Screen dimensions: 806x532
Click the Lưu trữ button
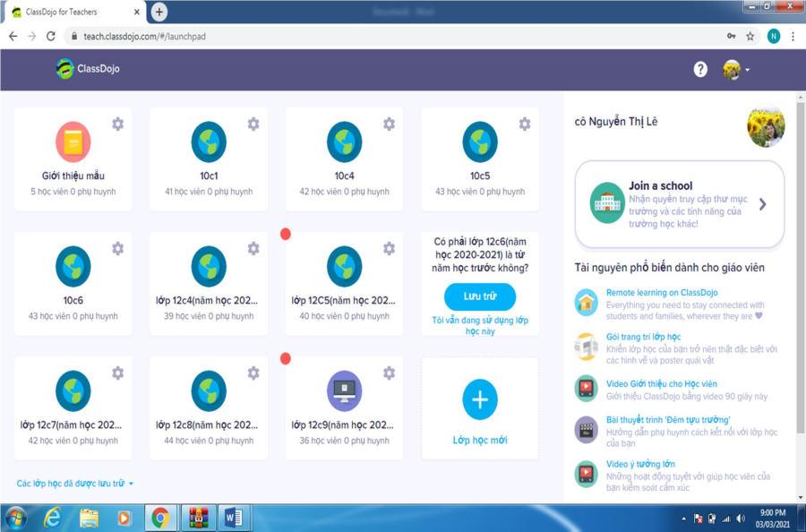480,296
